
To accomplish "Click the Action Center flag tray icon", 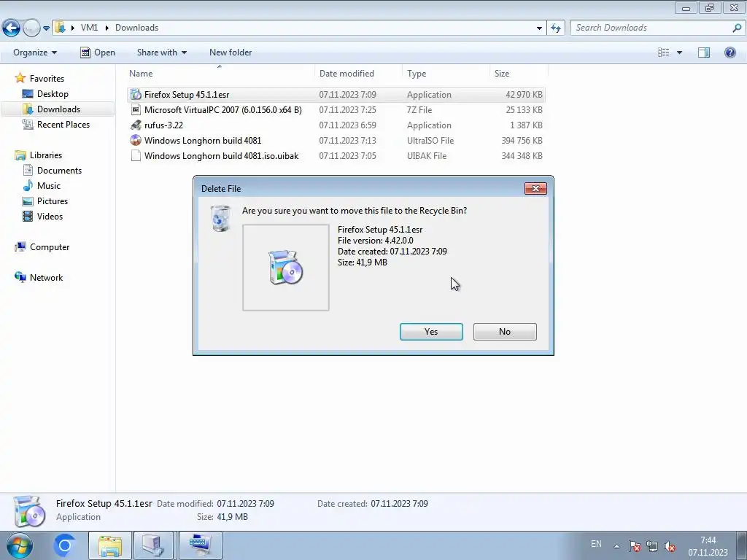I will pyautogui.click(x=634, y=546).
